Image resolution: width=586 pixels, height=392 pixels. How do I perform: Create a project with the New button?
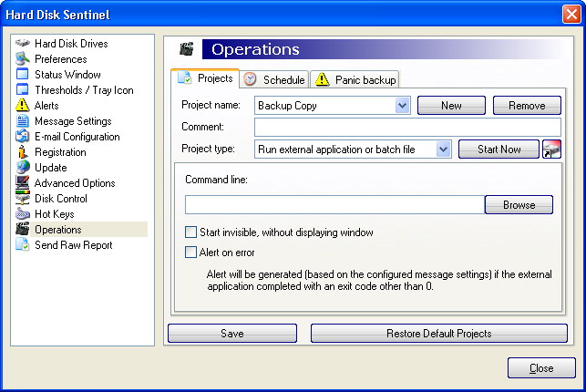tap(451, 106)
